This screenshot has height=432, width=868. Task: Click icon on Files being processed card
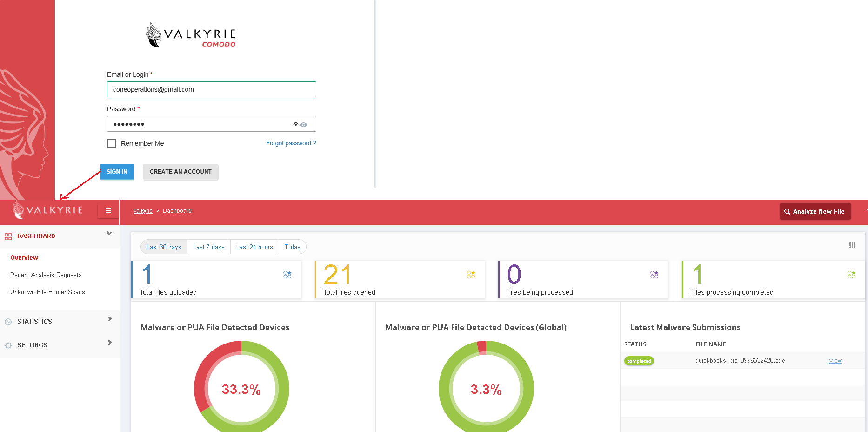[x=654, y=275]
